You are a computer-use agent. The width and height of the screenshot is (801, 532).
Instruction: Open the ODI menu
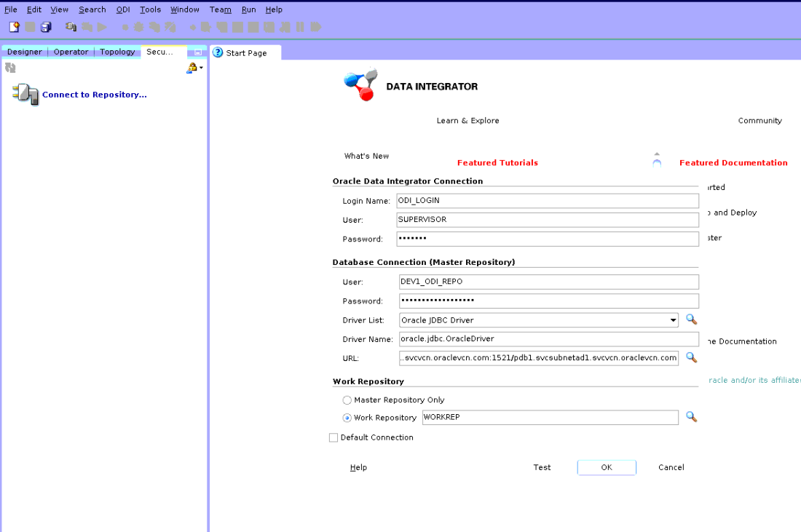[x=122, y=9]
